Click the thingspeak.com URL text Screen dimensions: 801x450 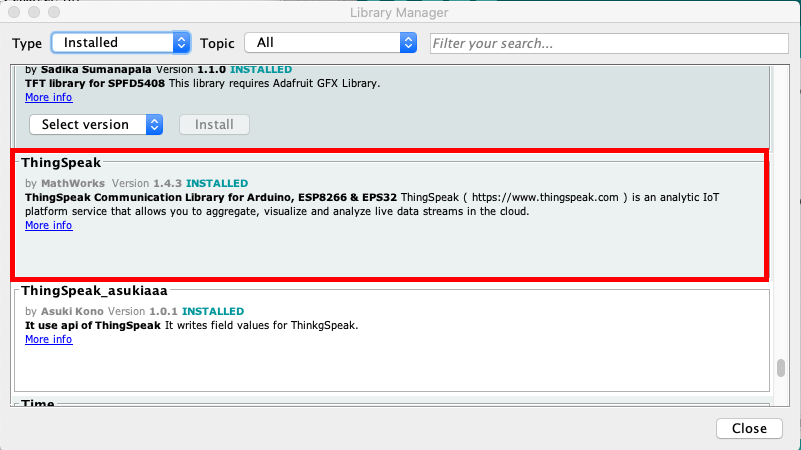tap(545, 198)
